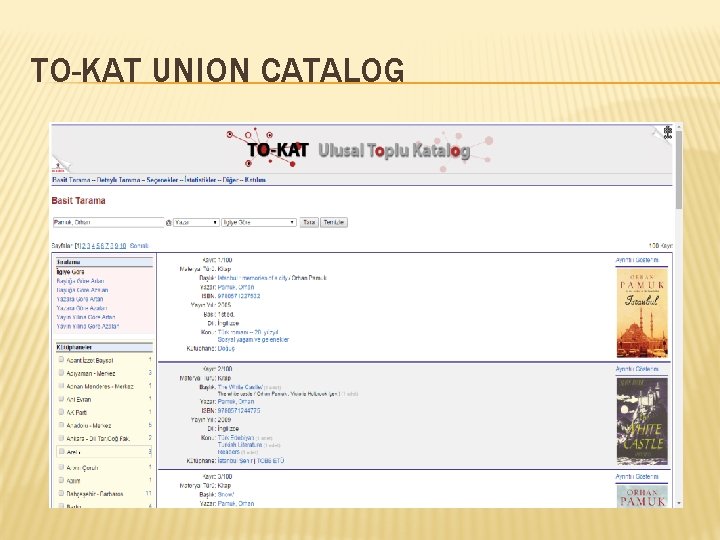This screenshot has width=720, height=540.
Task: Open the Basit Tarama menu item
Action: pos(71,180)
